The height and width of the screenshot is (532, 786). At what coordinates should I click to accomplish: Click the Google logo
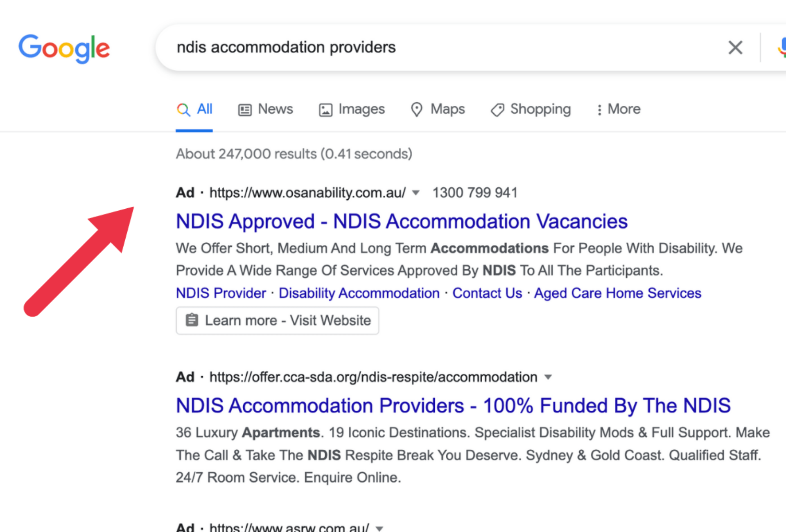click(64, 49)
